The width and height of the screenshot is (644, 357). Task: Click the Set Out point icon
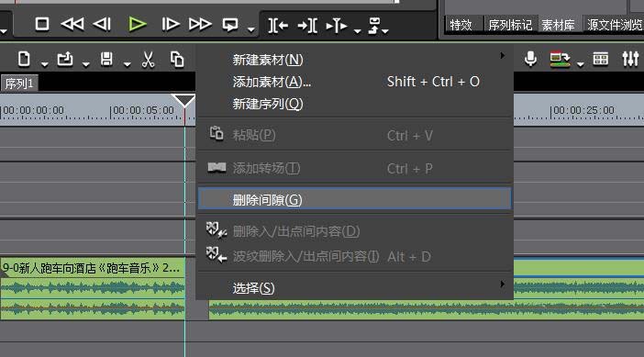[x=307, y=26]
